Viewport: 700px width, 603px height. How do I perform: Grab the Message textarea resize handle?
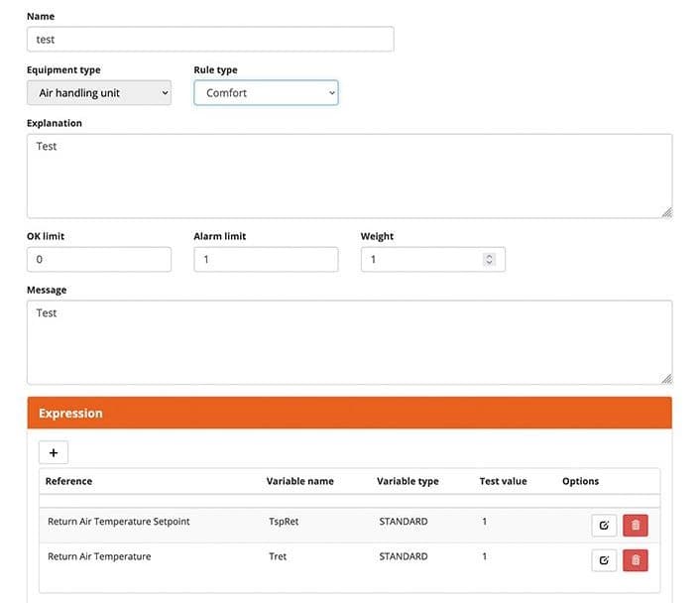[x=667, y=379]
